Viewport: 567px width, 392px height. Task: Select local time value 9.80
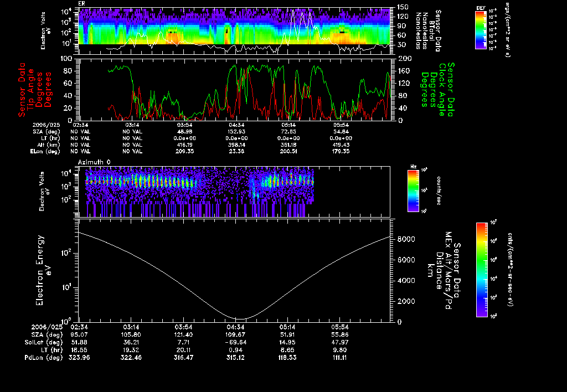pos(339,350)
